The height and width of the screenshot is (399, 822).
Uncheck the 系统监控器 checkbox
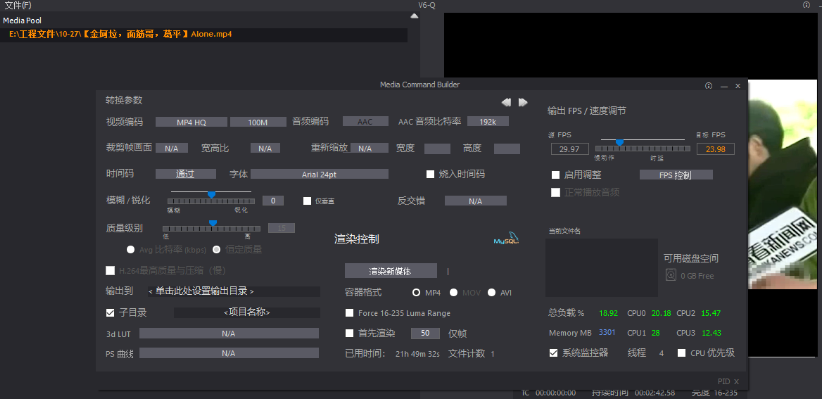(x=553, y=353)
